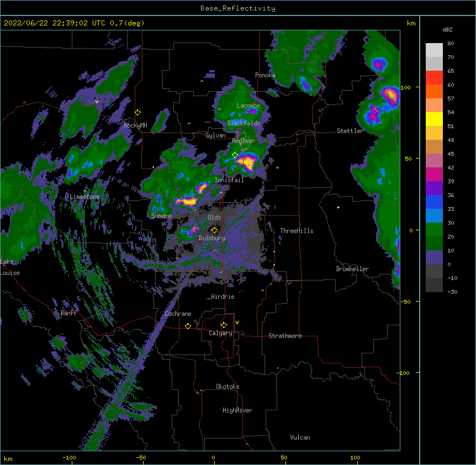Click the 100 tick on the right axis
The width and height of the screenshot is (476, 465).
click(x=405, y=87)
